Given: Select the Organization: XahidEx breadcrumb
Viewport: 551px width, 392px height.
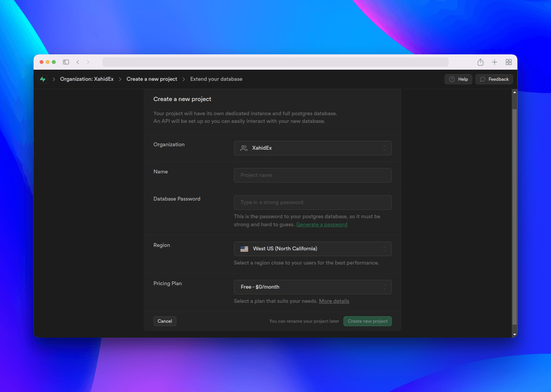Looking at the screenshot, I should 86,79.
